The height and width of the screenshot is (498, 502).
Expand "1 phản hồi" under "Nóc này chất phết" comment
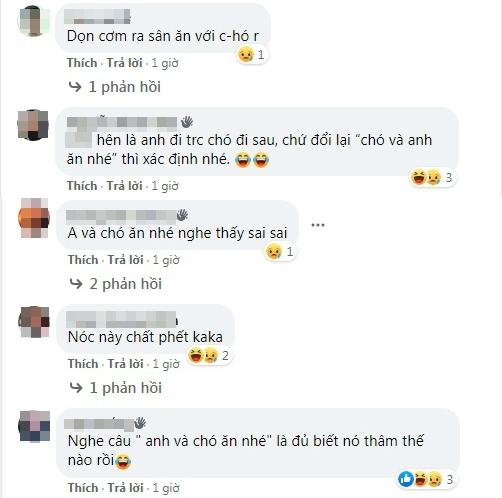pyautogui.click(x=116, y=388)
